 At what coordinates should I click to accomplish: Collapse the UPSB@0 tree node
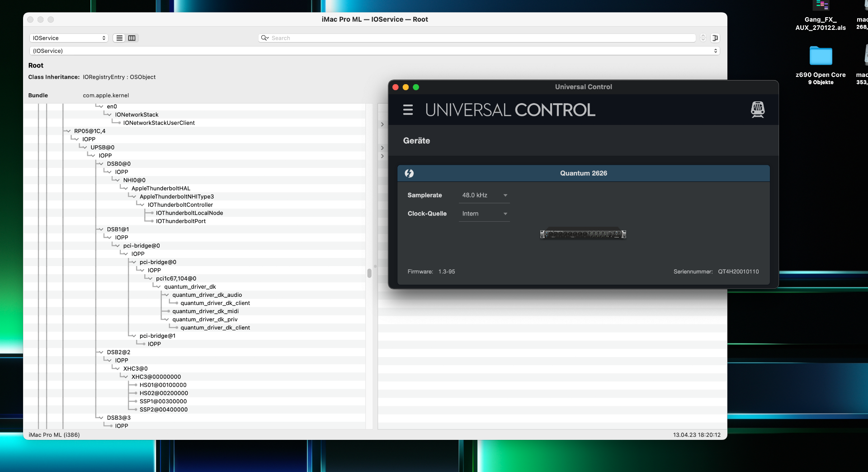[85, 148]
